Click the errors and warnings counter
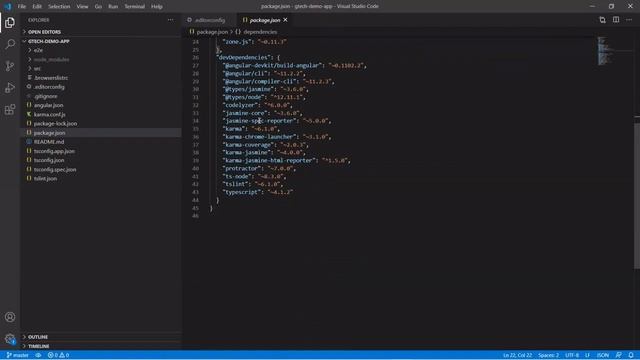This screenshot has width=640, height=360. click(58, 355)
